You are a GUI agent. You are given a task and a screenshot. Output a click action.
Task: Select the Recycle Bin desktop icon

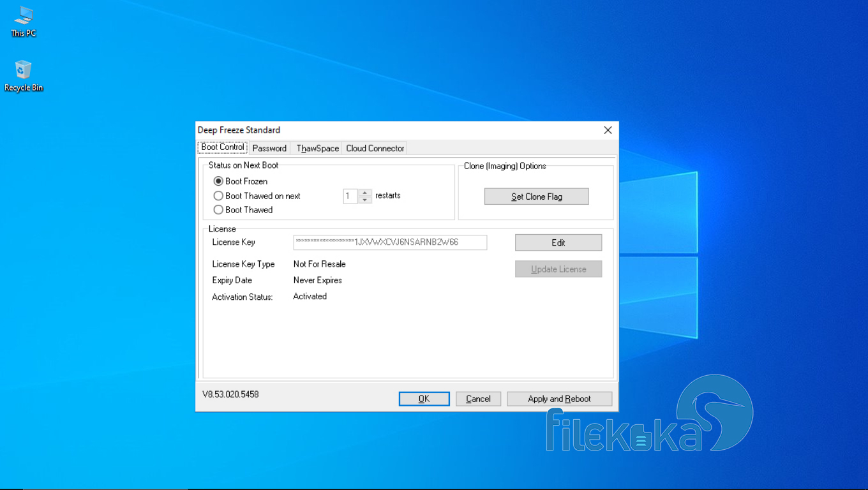click(x=24, y=76)
